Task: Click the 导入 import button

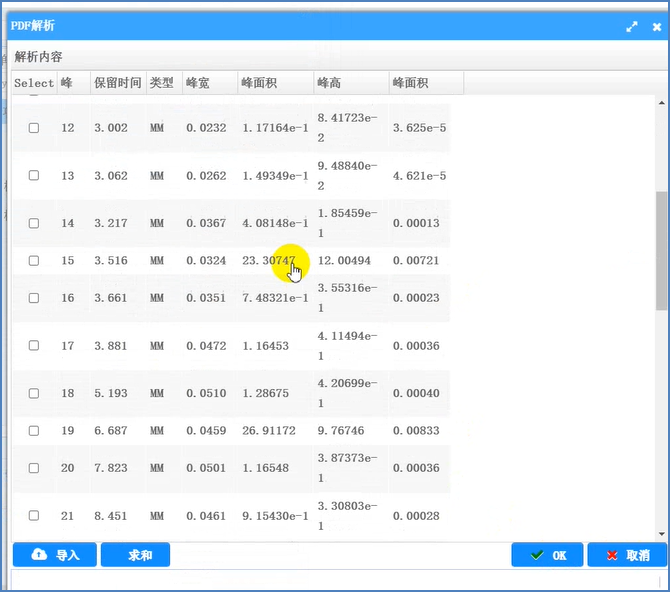Action: point(54,555)
